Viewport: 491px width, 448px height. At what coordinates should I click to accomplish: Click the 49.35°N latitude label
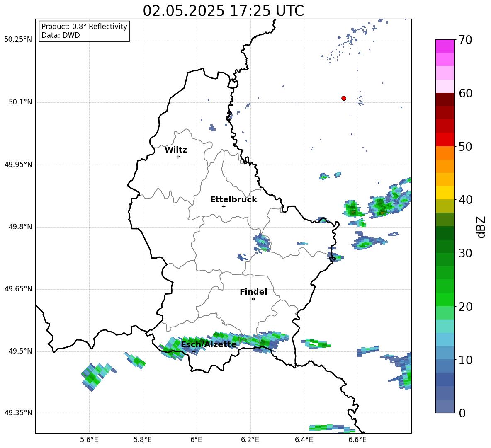[x=18, y=413]
